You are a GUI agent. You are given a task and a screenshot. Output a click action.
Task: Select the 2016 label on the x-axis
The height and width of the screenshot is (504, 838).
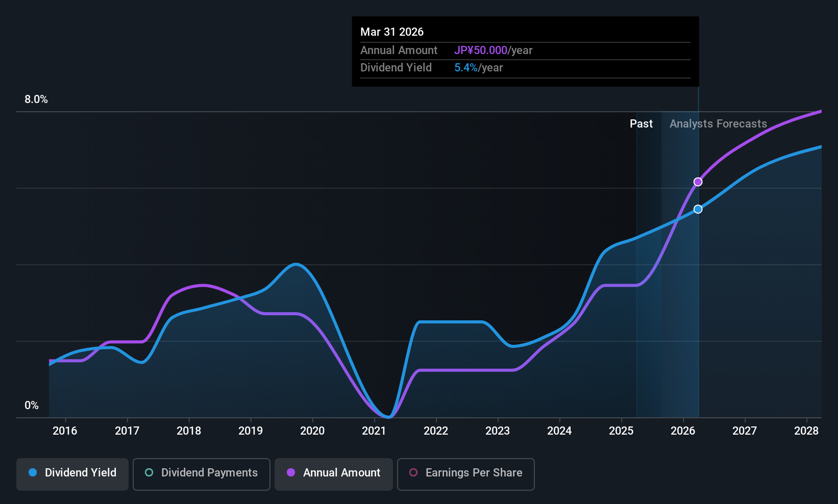[65, 431]
